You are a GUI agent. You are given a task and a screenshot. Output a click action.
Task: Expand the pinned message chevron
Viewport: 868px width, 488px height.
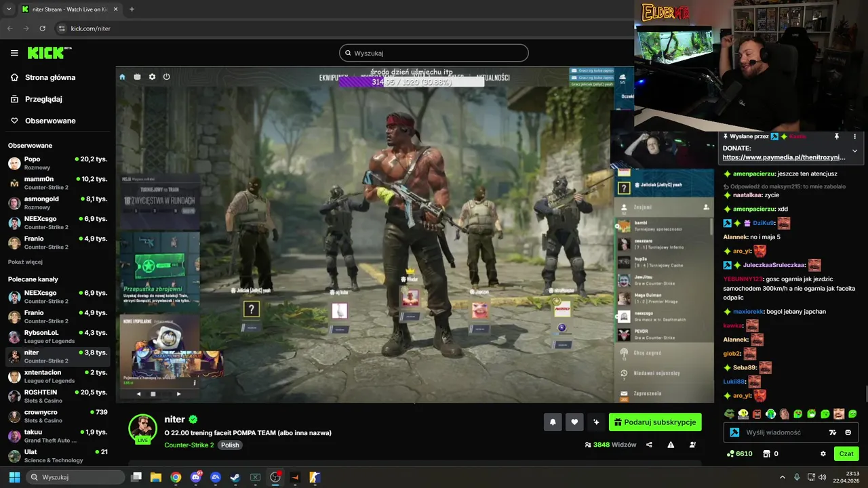coord(854,150)
